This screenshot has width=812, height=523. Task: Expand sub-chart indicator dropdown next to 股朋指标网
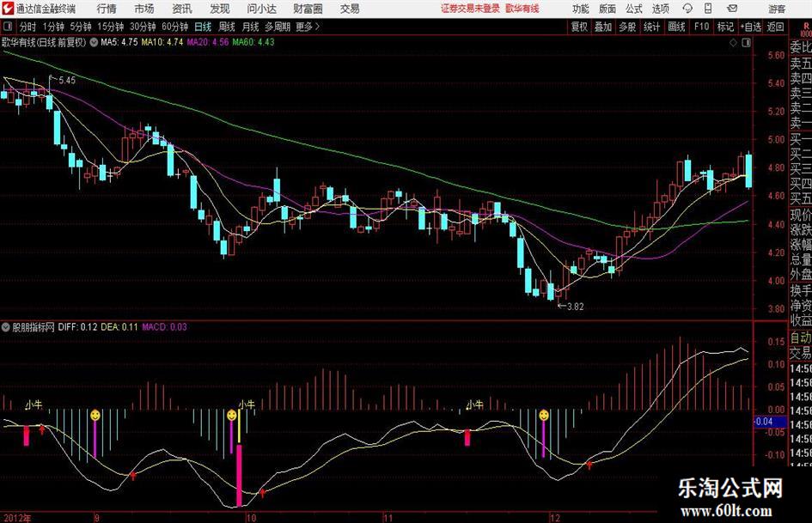coord(6,327)
